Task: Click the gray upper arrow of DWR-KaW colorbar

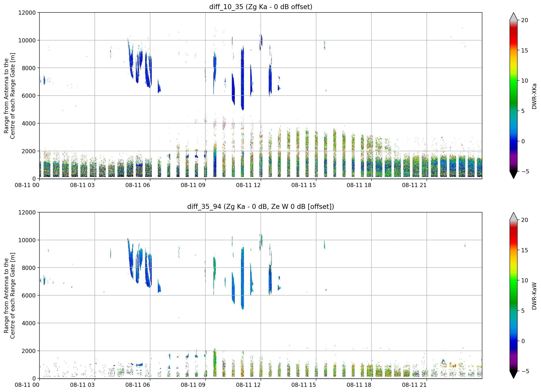Action: click(x=513, y=216)
